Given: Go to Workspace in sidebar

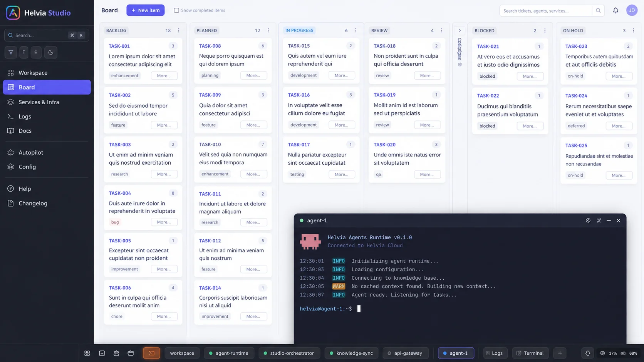Looking at the screenshot, I should click(47, 73).
